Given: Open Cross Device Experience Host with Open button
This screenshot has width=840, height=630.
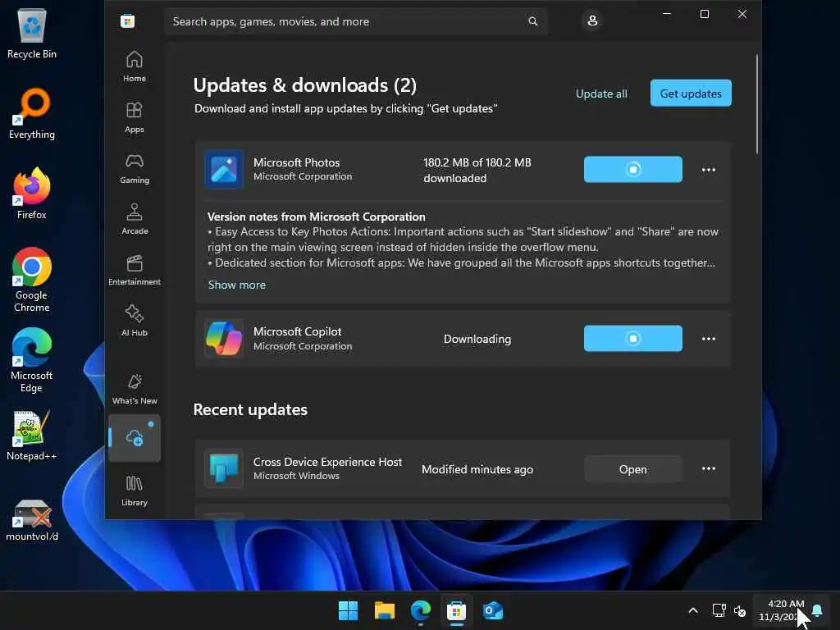Looking at the screenshot, I should (632, 469).
